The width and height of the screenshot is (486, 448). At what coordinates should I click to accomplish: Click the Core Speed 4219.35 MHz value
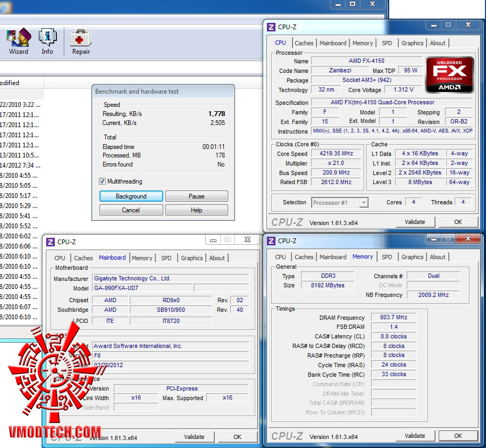336,153
